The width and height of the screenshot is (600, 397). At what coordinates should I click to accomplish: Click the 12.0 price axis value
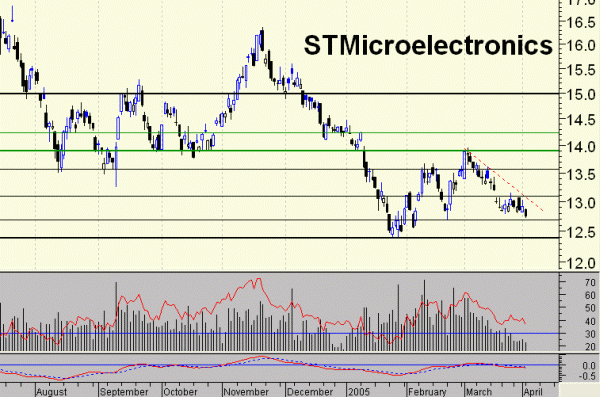pos(580,263)
